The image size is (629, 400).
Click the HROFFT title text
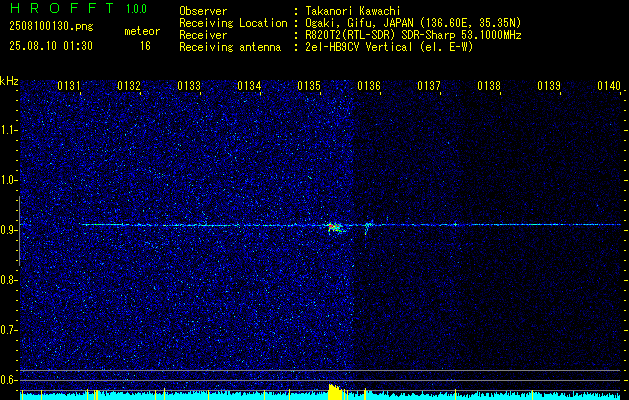tap(62, 8)
